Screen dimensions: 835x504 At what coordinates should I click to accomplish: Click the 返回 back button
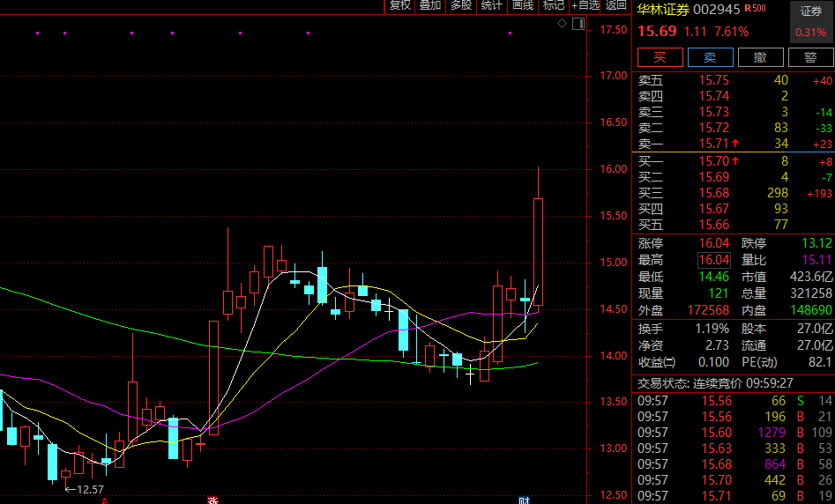tap(616, 6)
